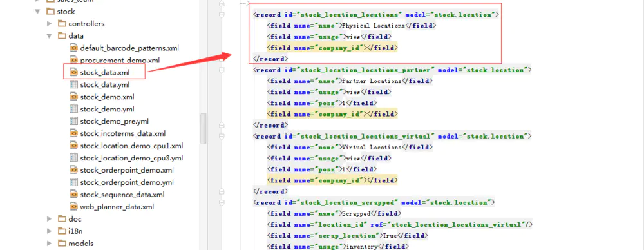Click company_id field in Physical Locations record
The image size is (644, 250).
pos(333,48)
